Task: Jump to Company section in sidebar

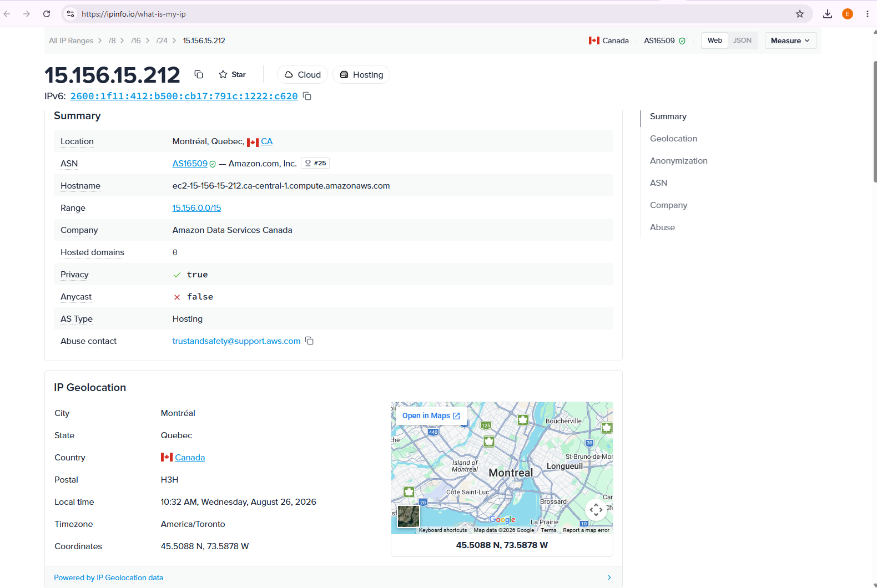Action: coord(668,205)
